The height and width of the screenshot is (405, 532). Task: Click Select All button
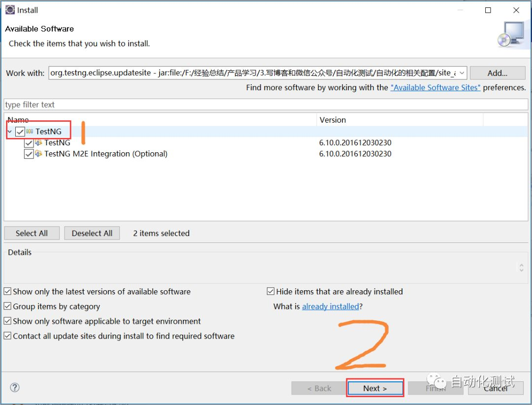(32, 233)
